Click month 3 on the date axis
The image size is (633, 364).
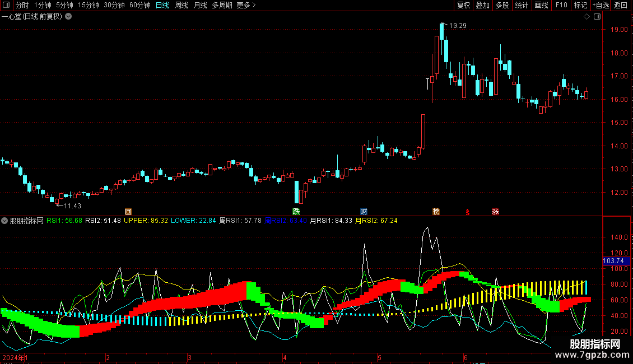click(x=189, y=357)
